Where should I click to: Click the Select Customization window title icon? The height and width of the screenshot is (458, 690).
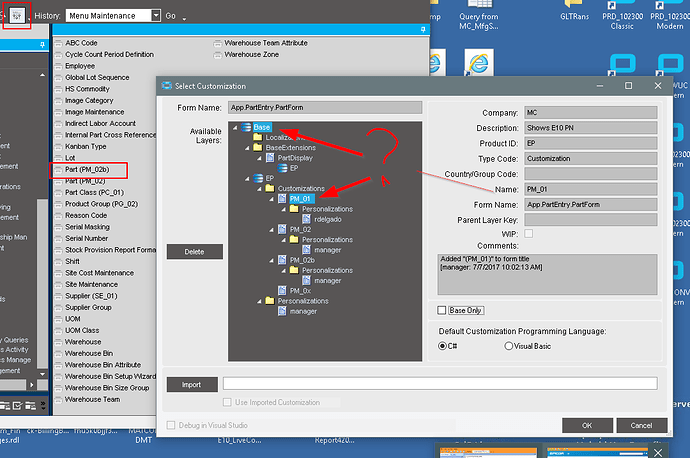167,86
